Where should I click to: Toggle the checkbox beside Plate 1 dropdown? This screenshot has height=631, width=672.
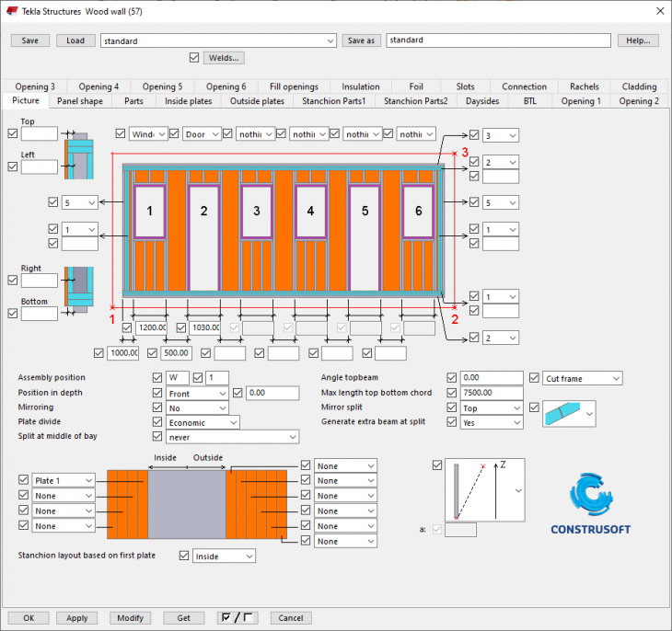23,480
